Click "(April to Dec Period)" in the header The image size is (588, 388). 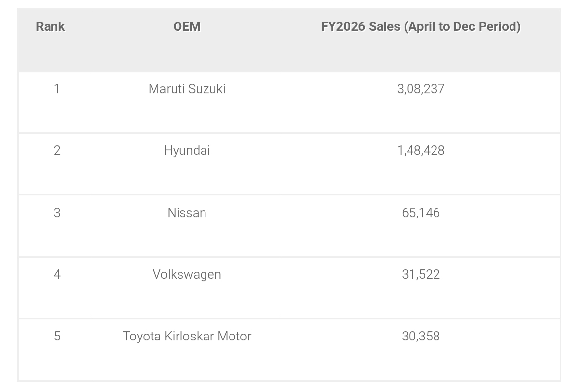462,26
